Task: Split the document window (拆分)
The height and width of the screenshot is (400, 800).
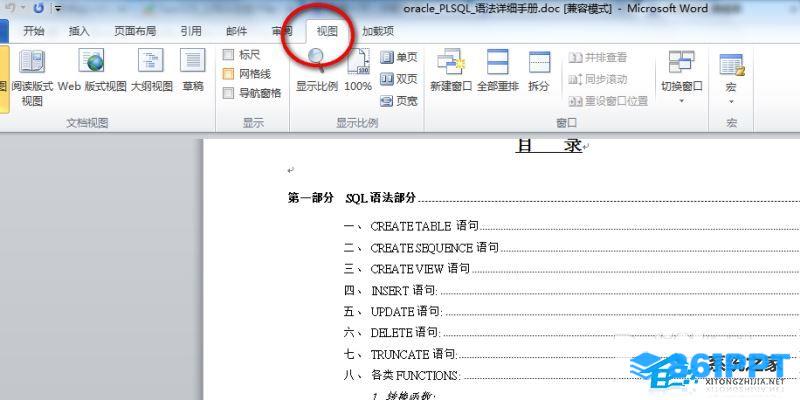Action: click(539, 70)
